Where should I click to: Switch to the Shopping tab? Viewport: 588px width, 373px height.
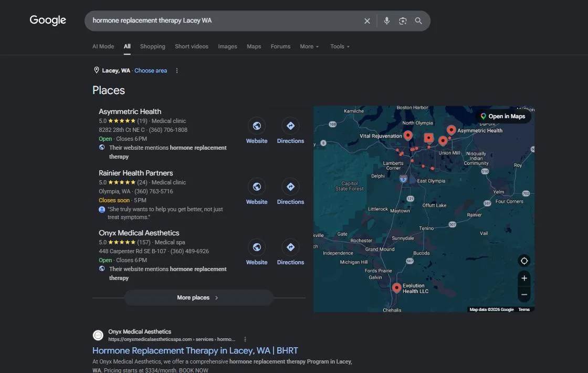click(x=153, y=47)
